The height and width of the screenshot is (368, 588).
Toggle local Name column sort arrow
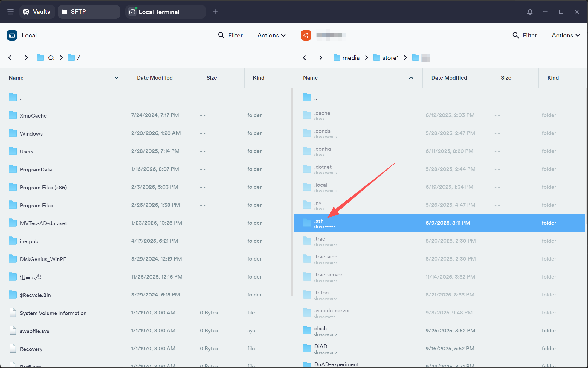tap(117, 78)
